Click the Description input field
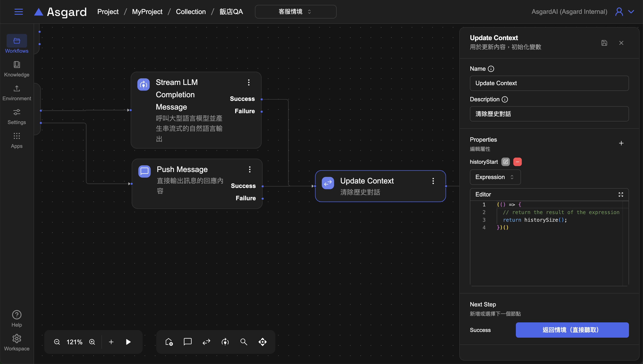Screen dimensions: 643x364 (549, 114)
